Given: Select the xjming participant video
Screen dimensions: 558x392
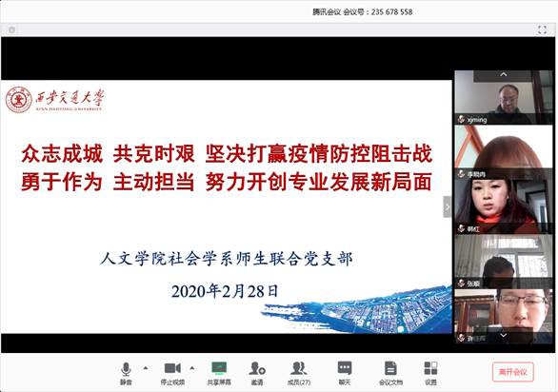Looking at the screenshot, I should tap(503, 97).
